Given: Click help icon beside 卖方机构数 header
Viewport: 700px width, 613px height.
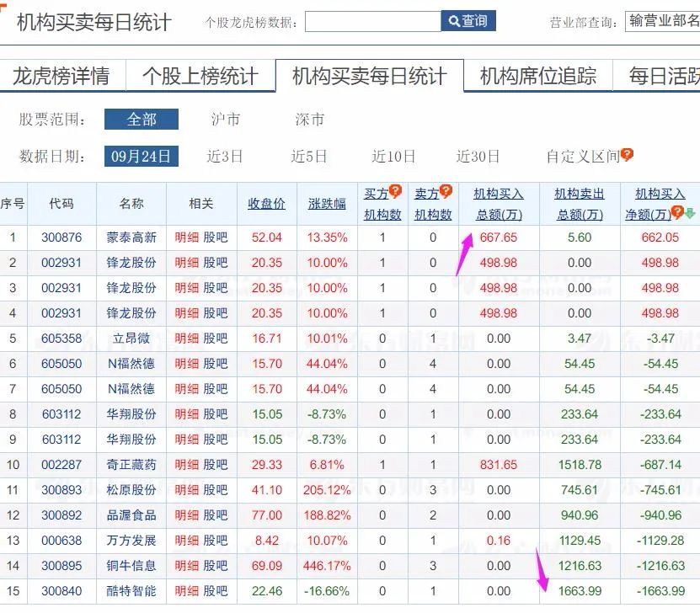Looking at the screenshot, I should coord(446,191).
